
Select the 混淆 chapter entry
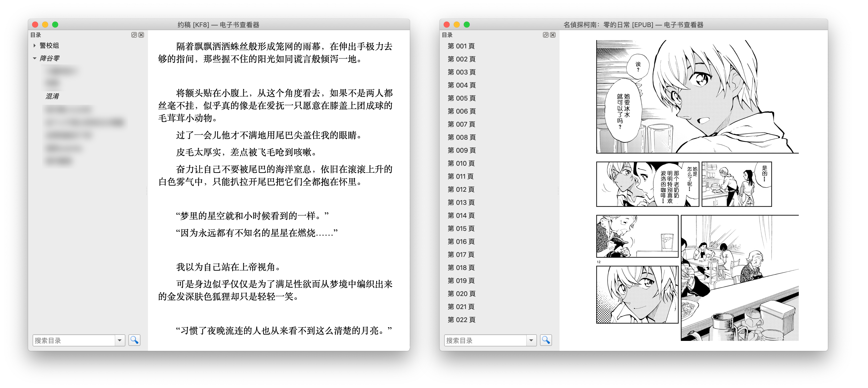(x=52, y=96)
